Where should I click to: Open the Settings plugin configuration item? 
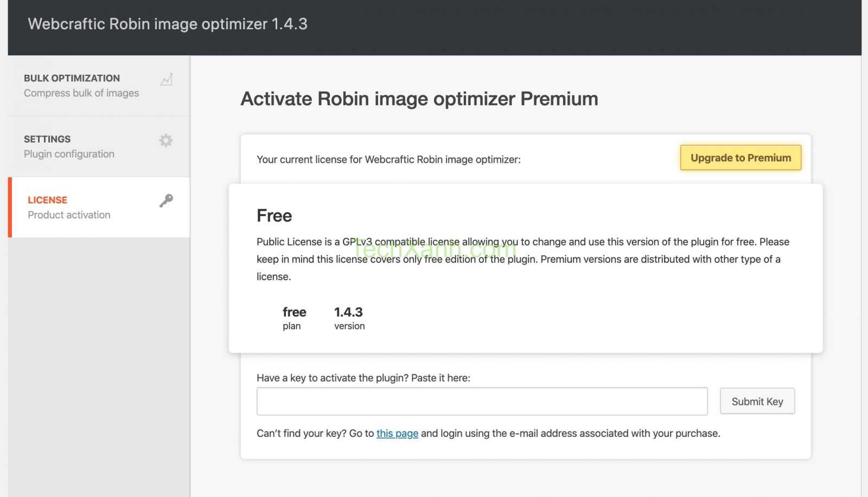click(99, 146)
